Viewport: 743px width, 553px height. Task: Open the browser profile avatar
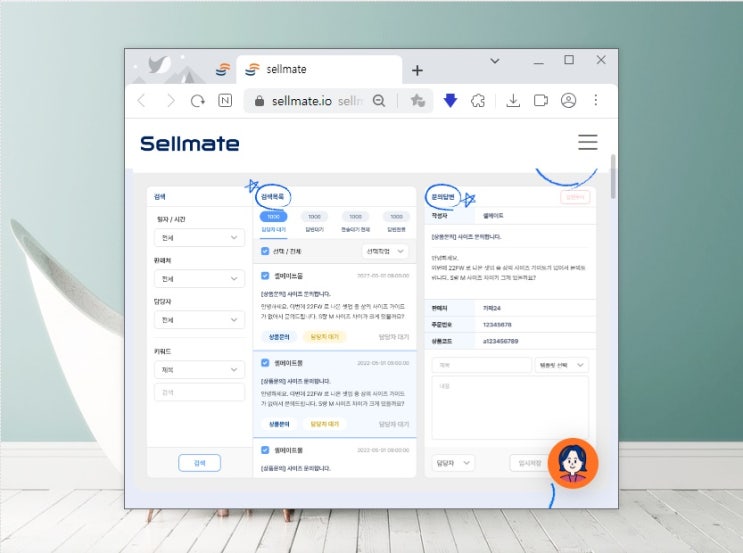568,100
